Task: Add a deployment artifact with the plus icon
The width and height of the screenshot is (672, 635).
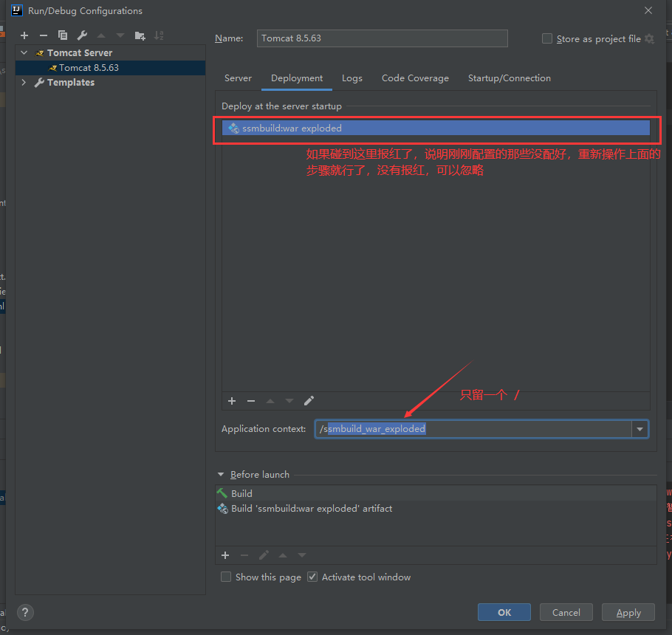Action: pyautogui.click(x=231, y=400)
